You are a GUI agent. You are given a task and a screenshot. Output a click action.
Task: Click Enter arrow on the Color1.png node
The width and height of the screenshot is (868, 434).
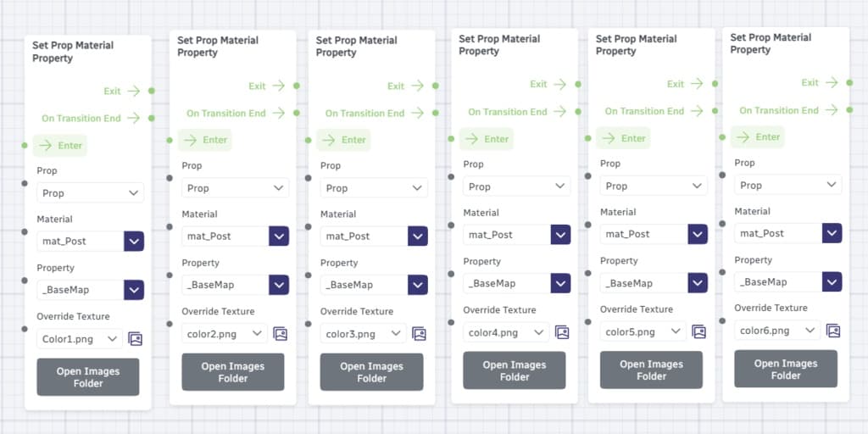point(46,146)
